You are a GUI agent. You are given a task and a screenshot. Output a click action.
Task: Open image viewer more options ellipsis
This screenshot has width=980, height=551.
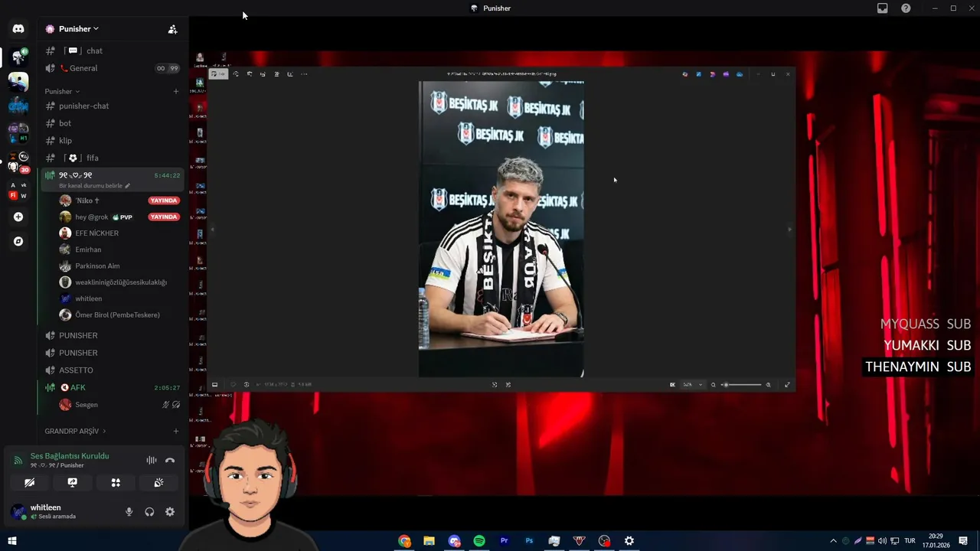[304, 74]
